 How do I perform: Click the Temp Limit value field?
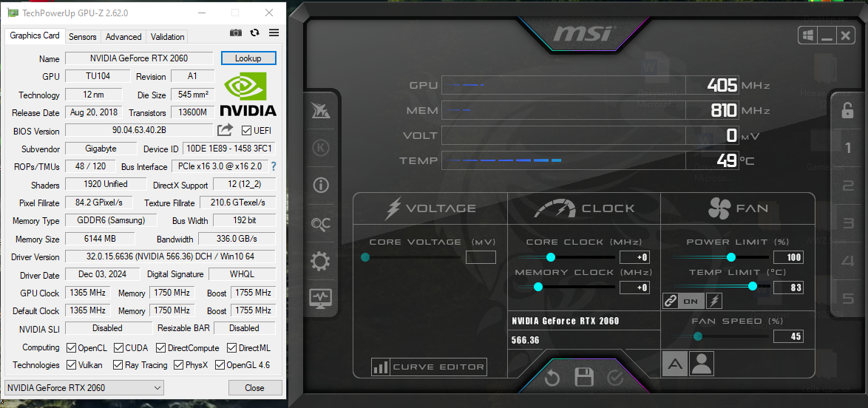787,287
